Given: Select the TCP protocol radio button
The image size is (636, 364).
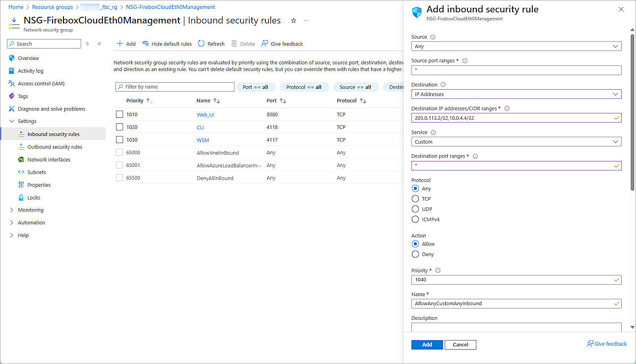Looking at the screenshot, I should 415,199.
